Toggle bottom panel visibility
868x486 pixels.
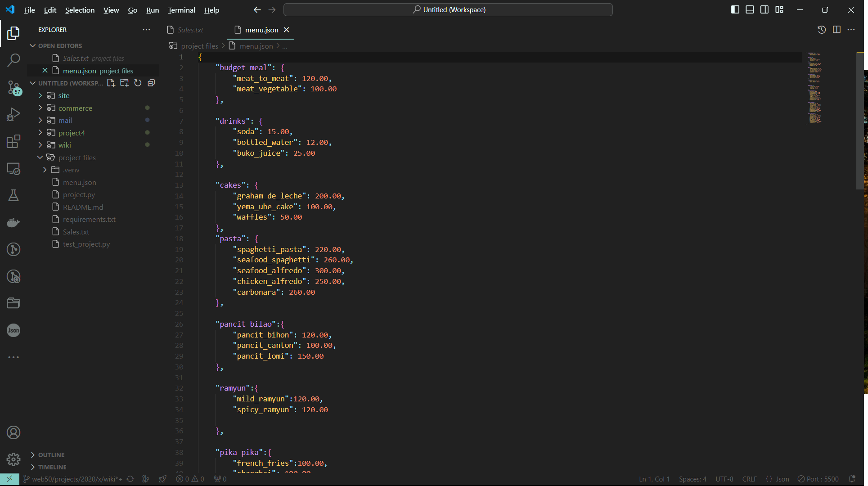750,9
